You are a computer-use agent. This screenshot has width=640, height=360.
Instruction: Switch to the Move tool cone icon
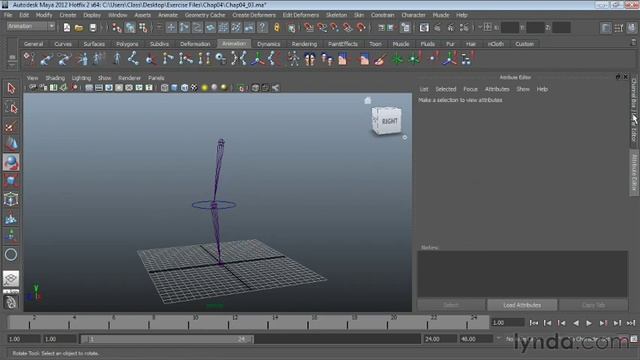[11, 144]
